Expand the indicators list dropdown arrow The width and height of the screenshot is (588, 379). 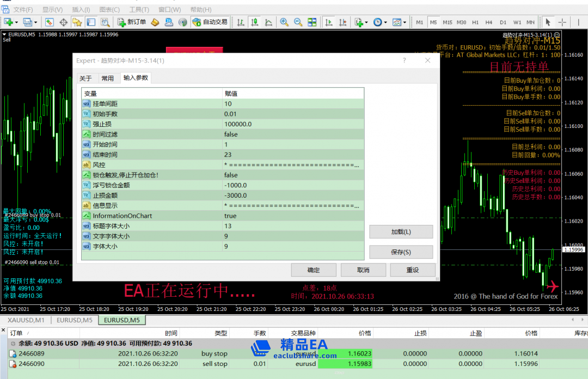[x=366, y=22]
